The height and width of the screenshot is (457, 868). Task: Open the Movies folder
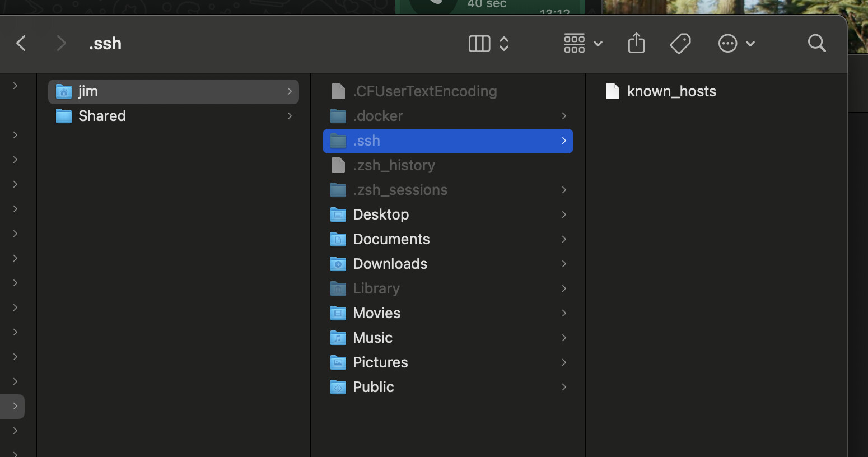pos(448,313)
